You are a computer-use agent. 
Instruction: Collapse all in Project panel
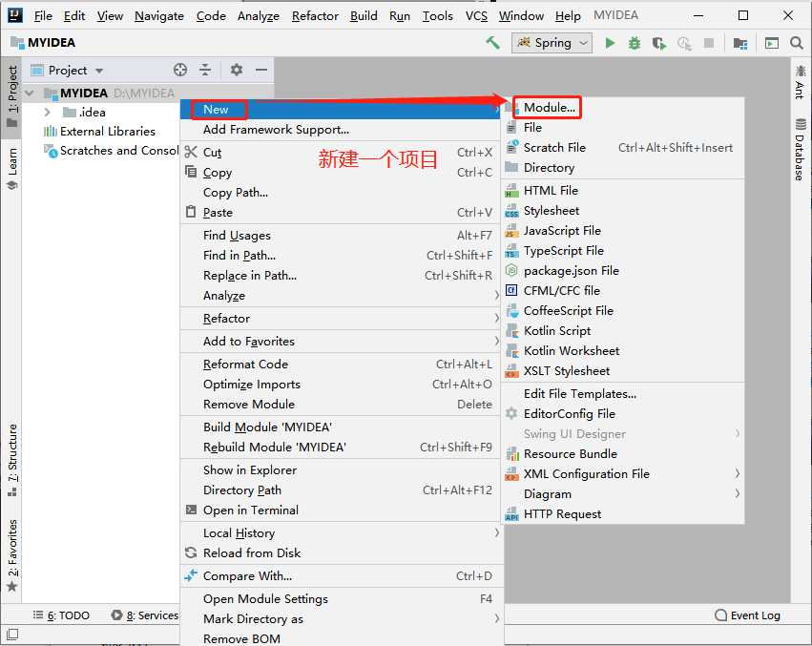(x=205, y=70)
